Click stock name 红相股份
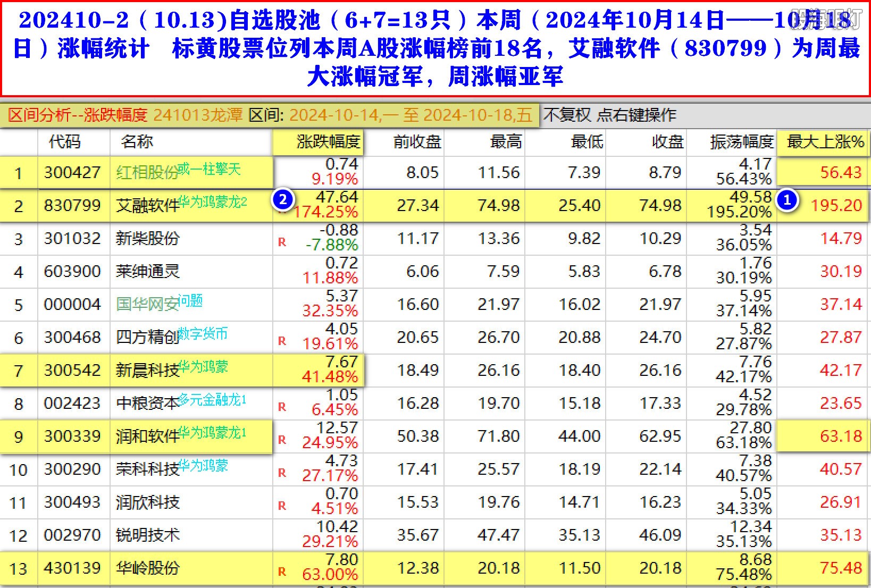 (x=147, y=173)
